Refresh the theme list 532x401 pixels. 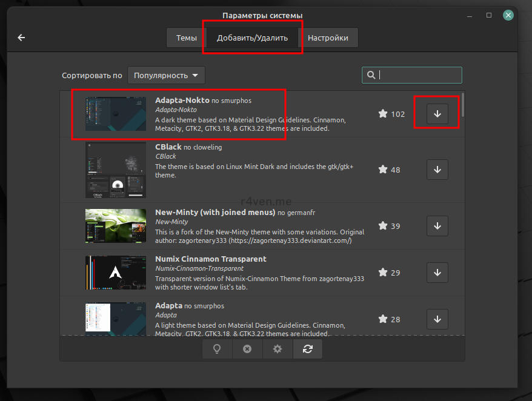tap(308, 350)
